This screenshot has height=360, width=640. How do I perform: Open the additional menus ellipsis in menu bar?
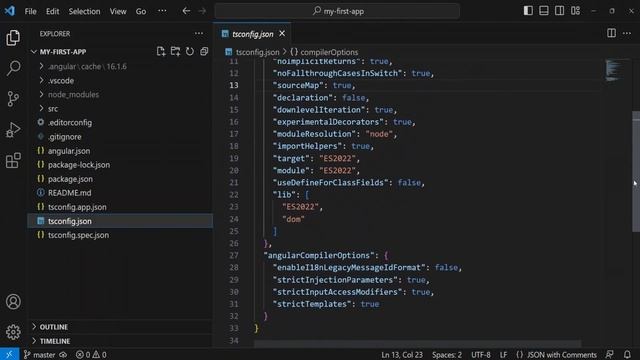coord(162,11)
